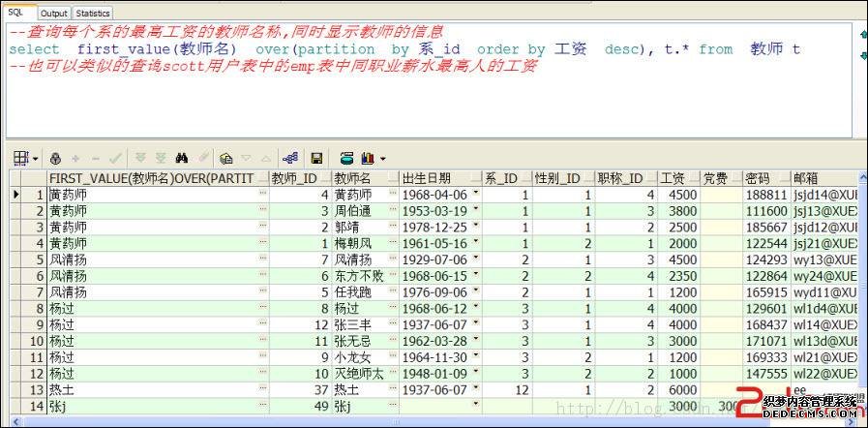The height and width of the screenshot is (428, 868).
Task: Click the lock (edit data) icon
Action: coord(55,158)
